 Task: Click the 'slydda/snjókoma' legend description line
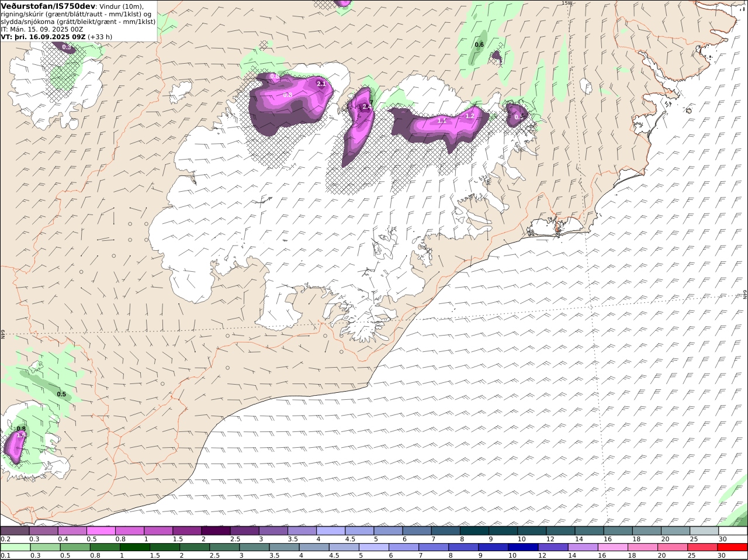[x=78, y=21]
